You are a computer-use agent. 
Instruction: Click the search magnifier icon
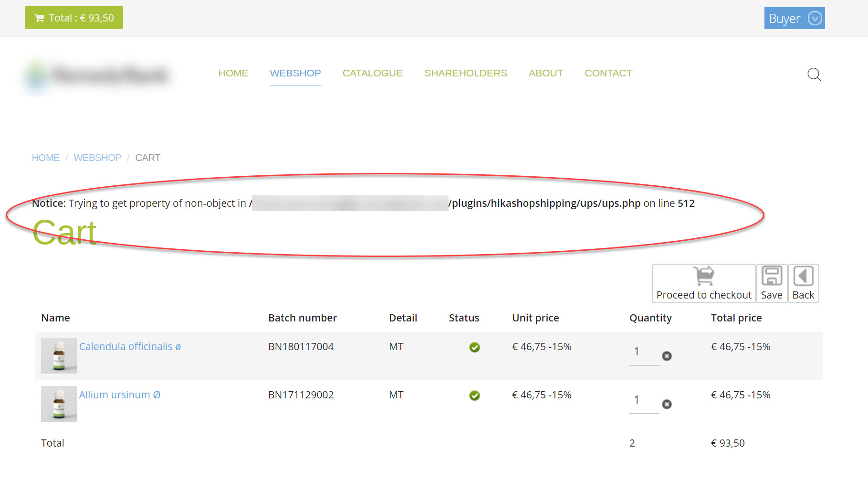tap(814, 75)
